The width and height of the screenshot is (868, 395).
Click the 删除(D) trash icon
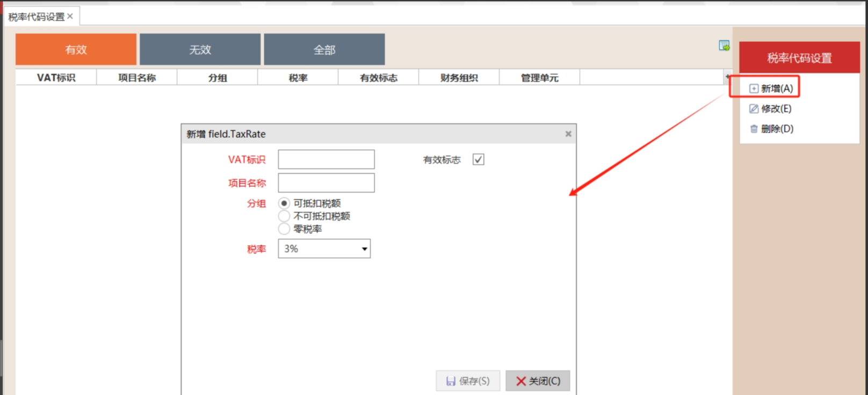[x=754, y=129]
